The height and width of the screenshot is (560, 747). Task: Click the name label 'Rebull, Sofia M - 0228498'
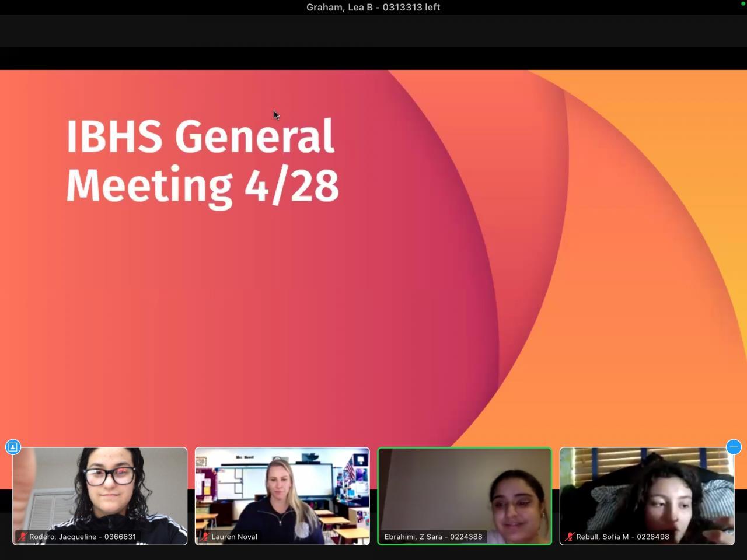click(x=623, y=537)
